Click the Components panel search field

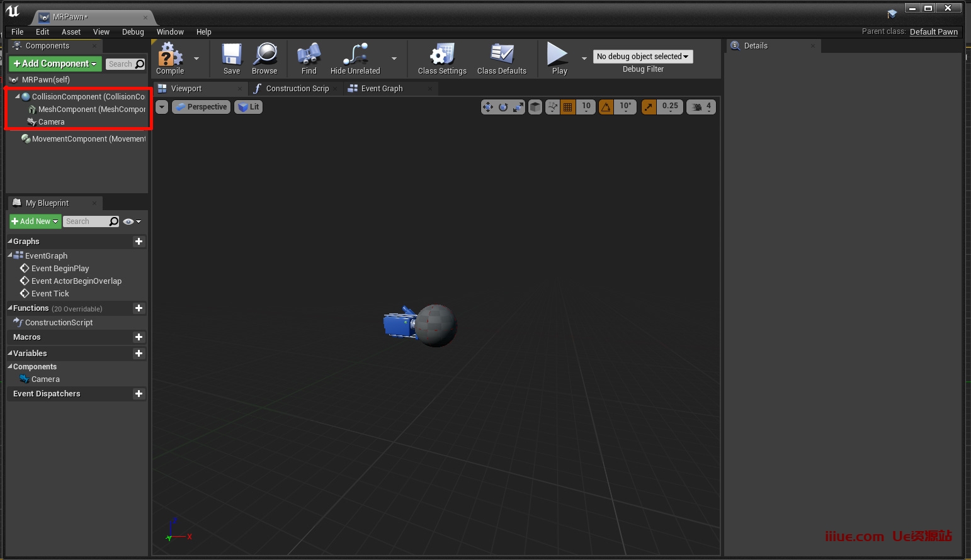(x=121, y=64)
